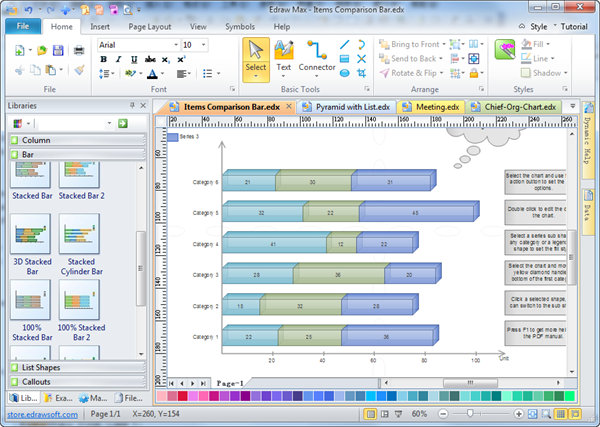Click the Save floppy disk icon
Viewport: 600px width, 427px height.
pyautogui.click(x=59, y=50)
